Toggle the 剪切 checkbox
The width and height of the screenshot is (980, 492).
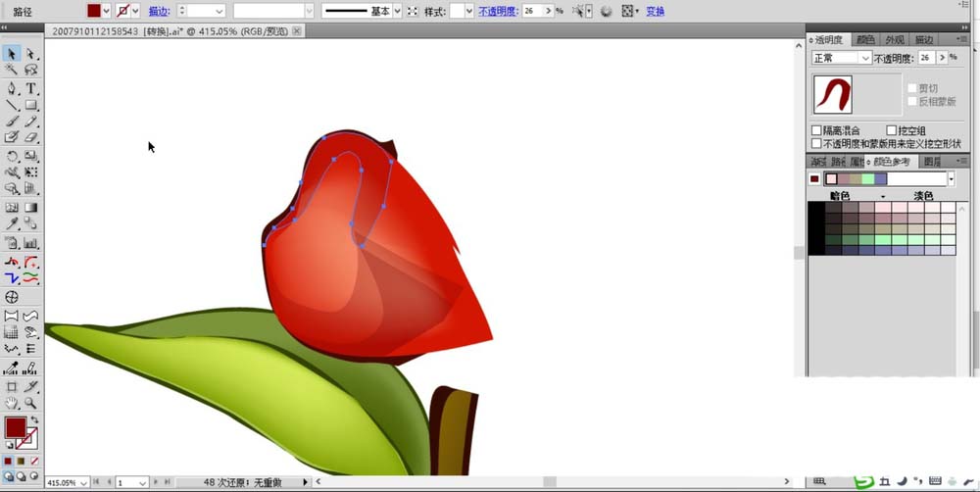[912, 88]
